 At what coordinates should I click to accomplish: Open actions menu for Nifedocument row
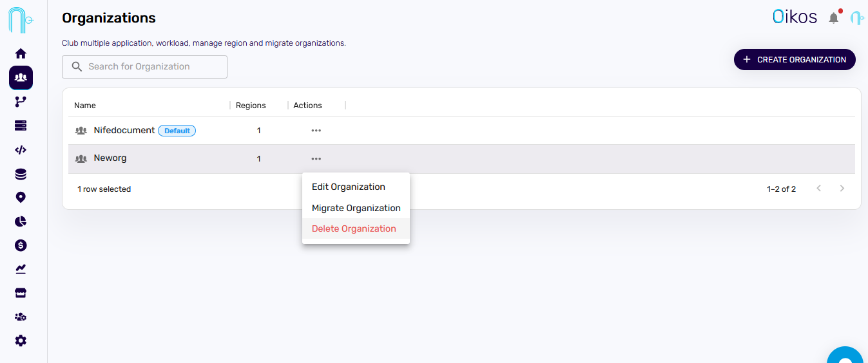(316, 131)
